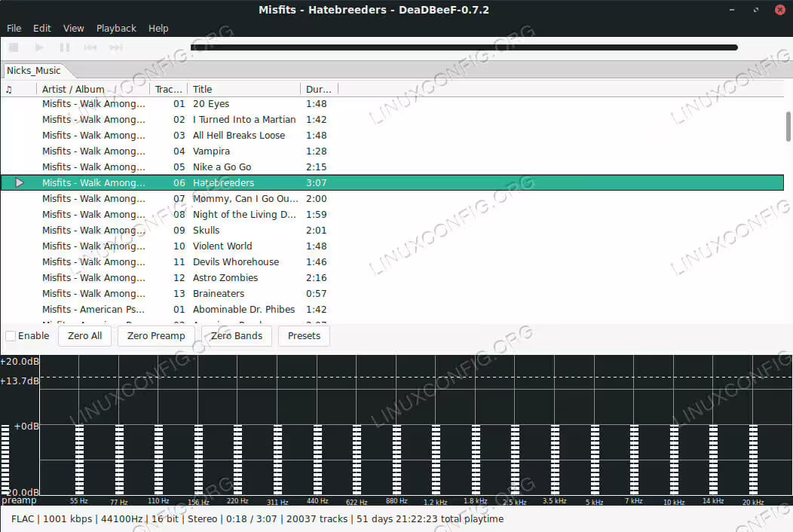Open the View menu

click(x=73, y=29)
